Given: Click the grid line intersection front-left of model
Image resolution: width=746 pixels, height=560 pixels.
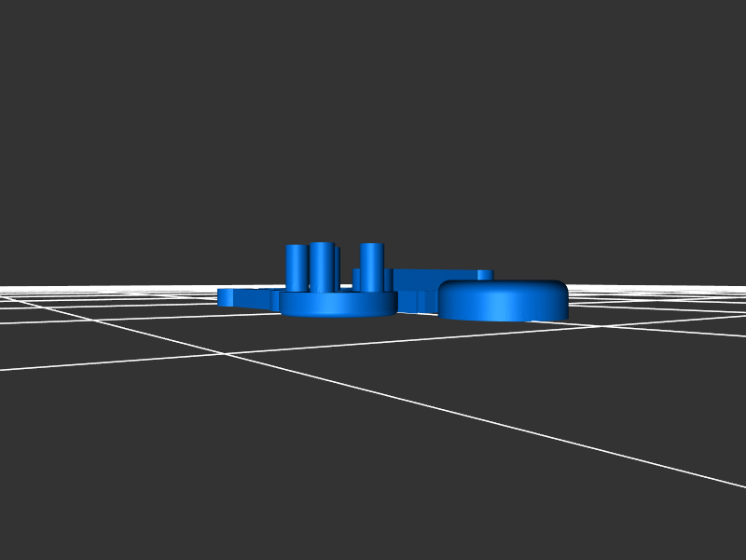Looking at the screenshot, I should pyautogui.click(x=224, y=354).
